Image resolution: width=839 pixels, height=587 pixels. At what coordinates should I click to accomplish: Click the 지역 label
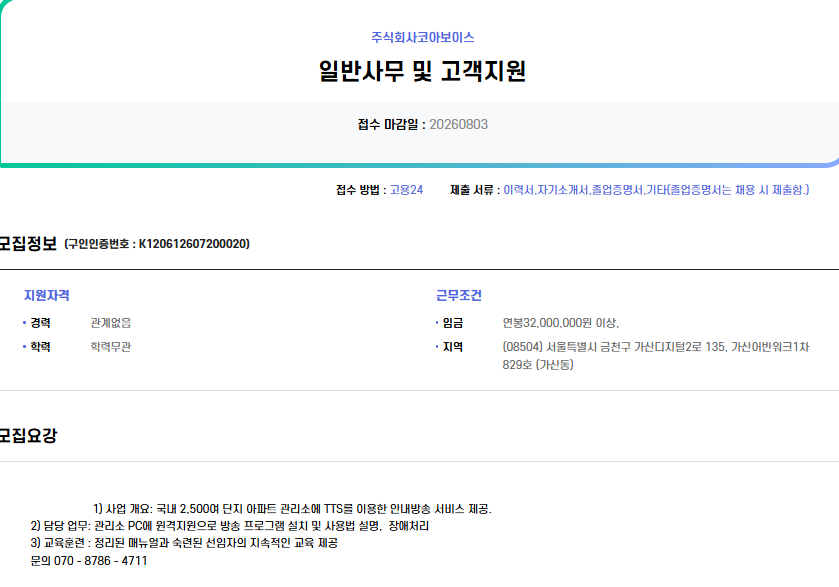pyautogui.click(x=453, y=347)
